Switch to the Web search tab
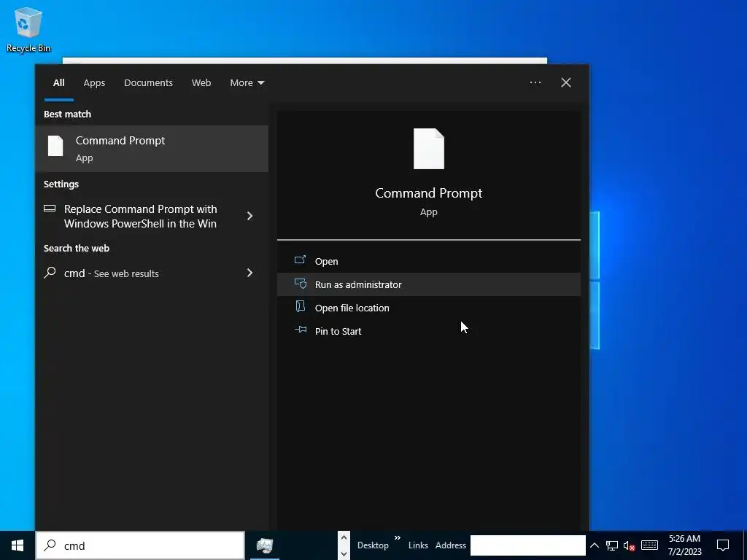Viewport: 747px width, 560px height. [x=201, y=83]
